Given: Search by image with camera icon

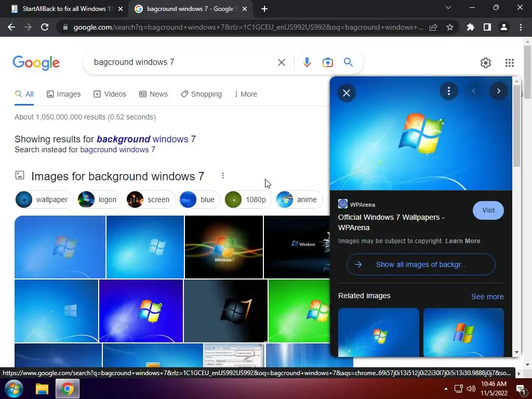Looking at the screenshot, I should point(327,62).
